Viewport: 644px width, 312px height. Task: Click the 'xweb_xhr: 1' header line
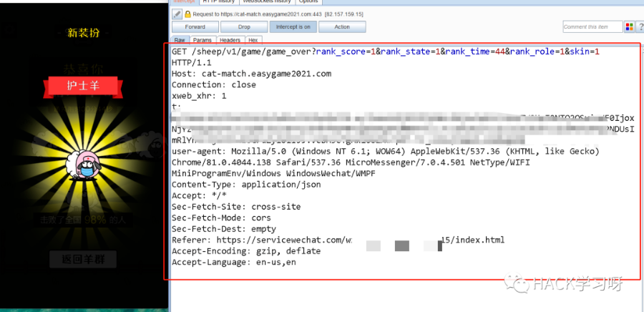[x=199, y=96]
